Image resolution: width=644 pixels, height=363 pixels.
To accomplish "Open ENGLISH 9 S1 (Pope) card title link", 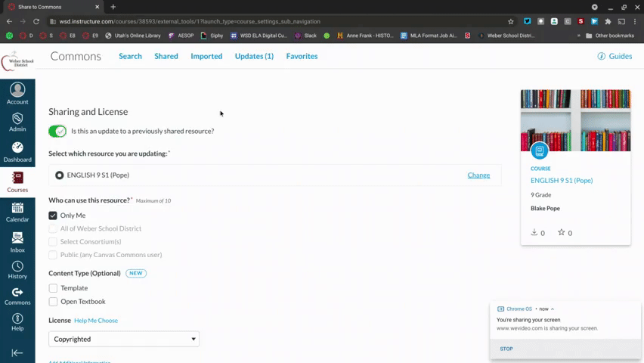I will click(562, 181).
